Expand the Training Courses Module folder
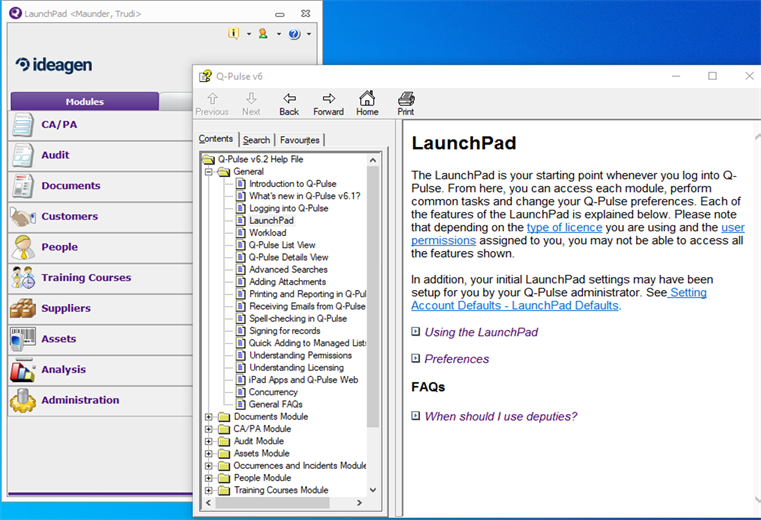 pyautogui.click(x=209, y=490)
